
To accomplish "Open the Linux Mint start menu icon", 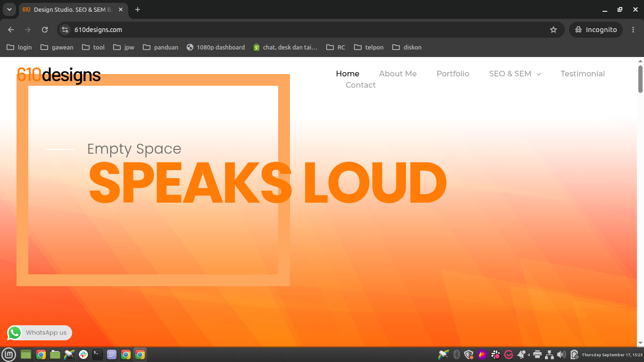I will [9, 354].
